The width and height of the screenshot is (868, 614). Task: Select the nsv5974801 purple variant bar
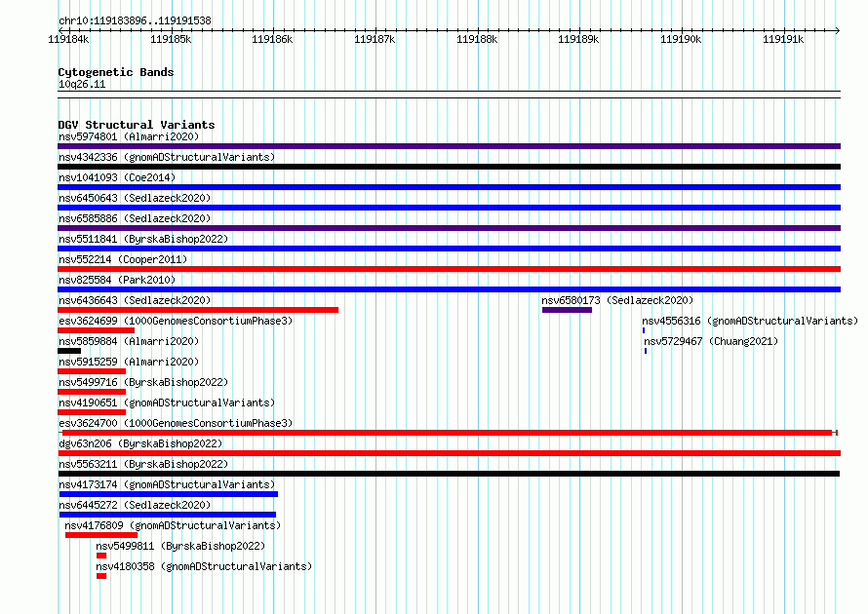tap(449, 146)
